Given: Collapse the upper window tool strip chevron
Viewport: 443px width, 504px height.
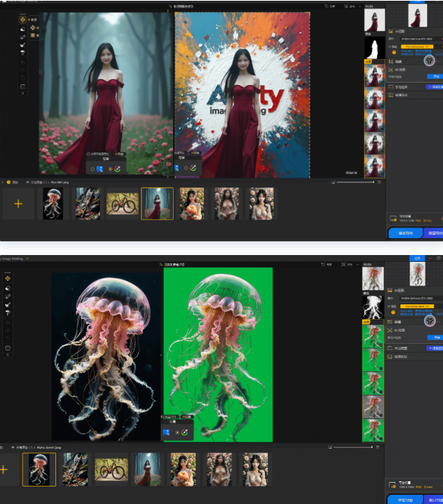Looking at the screenshot, I should click(x=23, y=93).
